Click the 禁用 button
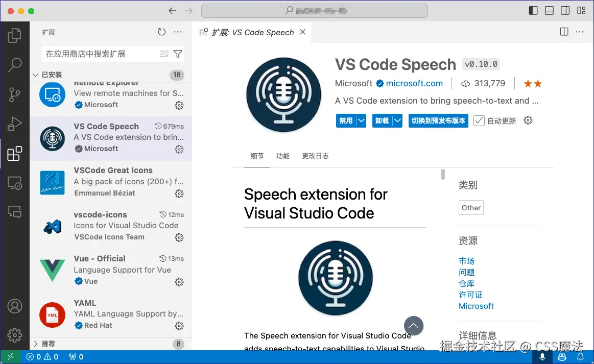Viewport: 594px width, 364px height. point(346,121)
